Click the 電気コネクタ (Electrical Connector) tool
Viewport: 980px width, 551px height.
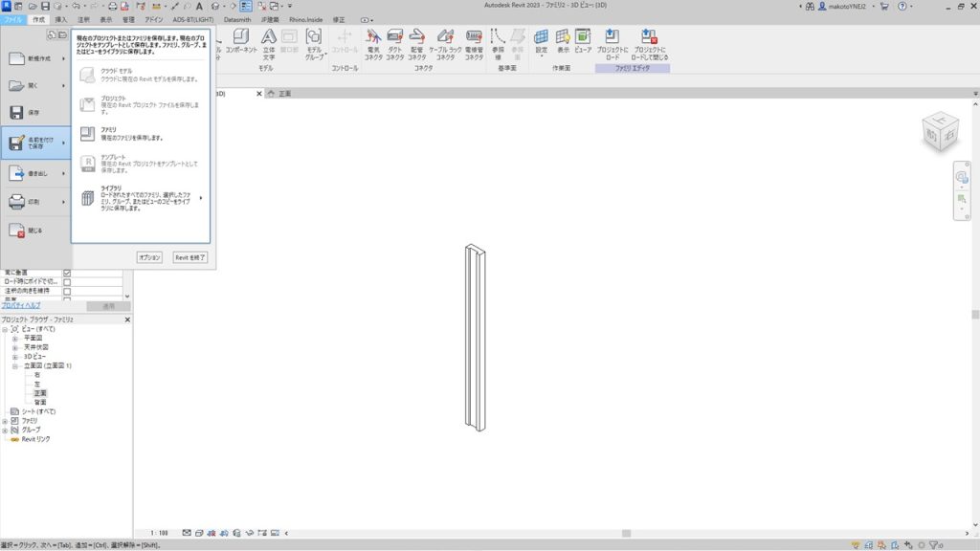click(x=373, y=44)
